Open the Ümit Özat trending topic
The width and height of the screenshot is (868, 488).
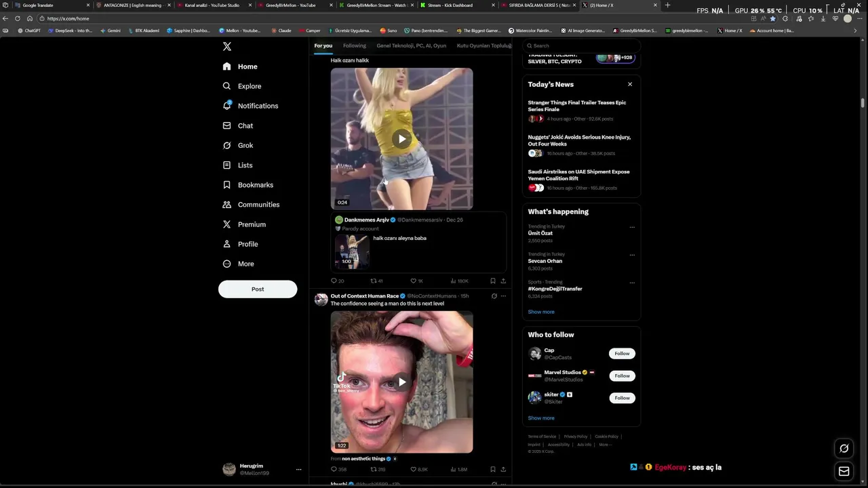540,233
